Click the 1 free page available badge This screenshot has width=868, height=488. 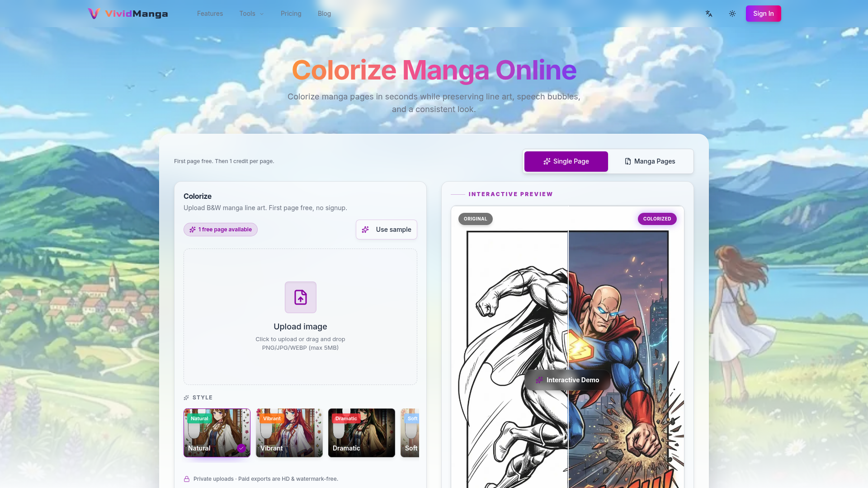tap(221, 230)
